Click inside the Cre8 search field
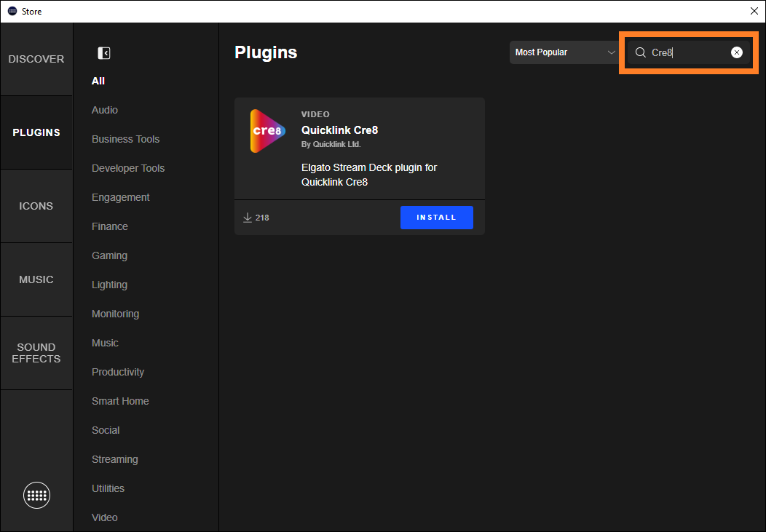The height and width of the screenshot is (532, 766). click(688, 52)
